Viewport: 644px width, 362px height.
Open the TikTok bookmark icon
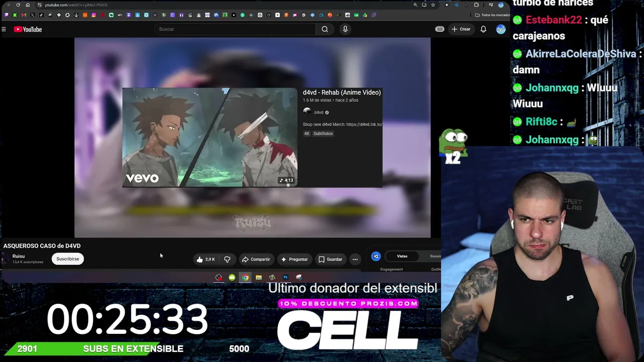tap(41, 15)
